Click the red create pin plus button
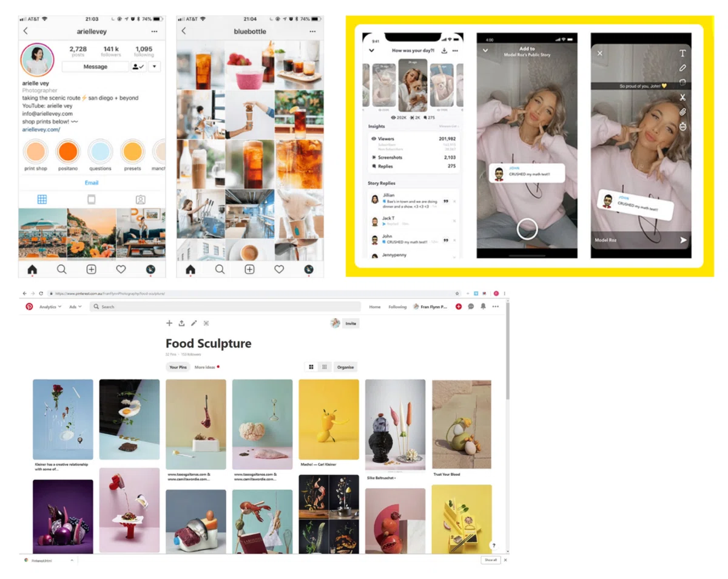 pyautogui.click(x=459, y=306)
